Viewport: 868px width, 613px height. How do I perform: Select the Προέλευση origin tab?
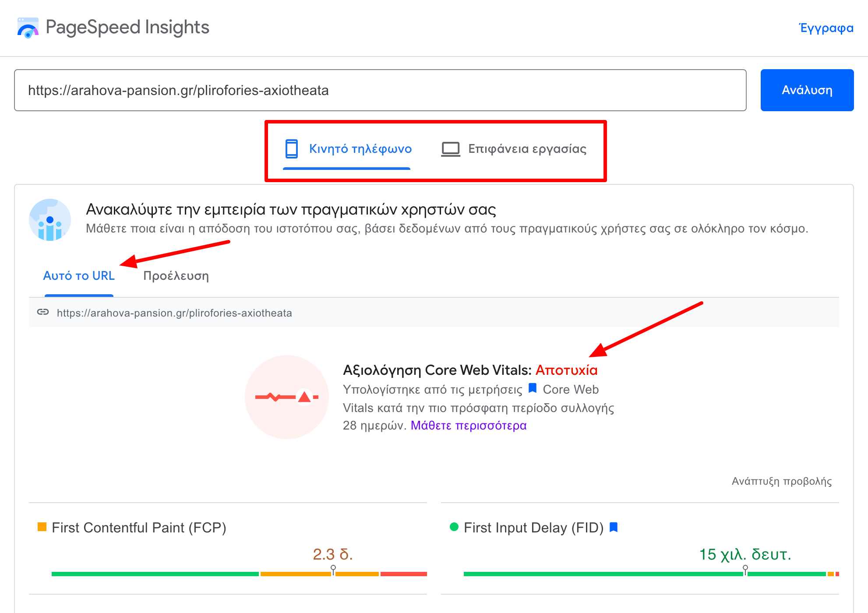(x=176, y=276)
